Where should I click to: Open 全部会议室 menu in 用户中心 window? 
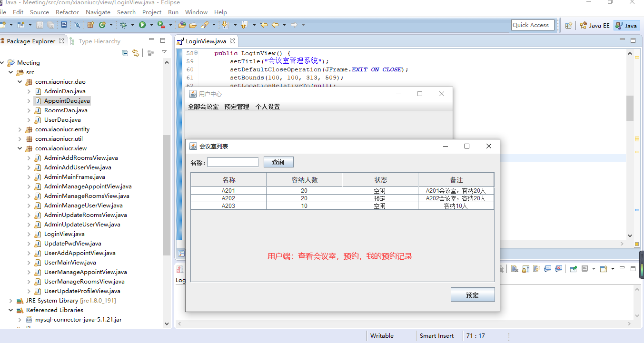point(203,107)
